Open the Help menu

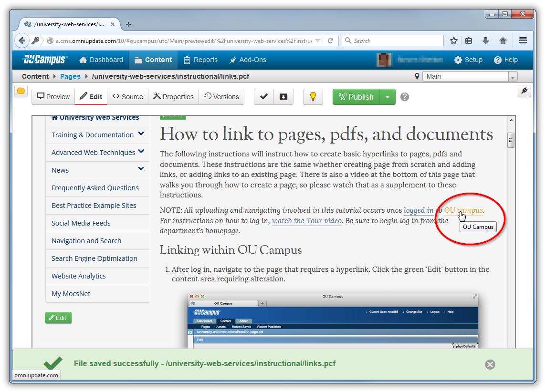(506, 60)
